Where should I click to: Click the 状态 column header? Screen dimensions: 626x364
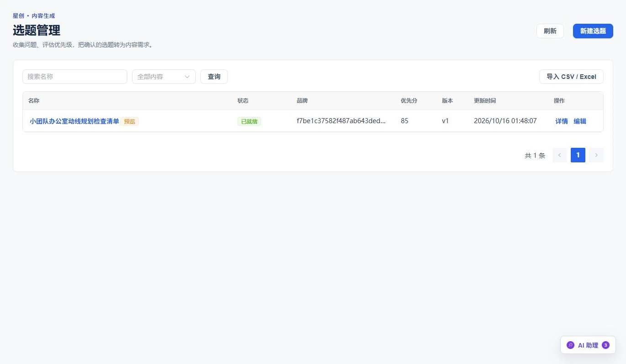tap(243, 101)
